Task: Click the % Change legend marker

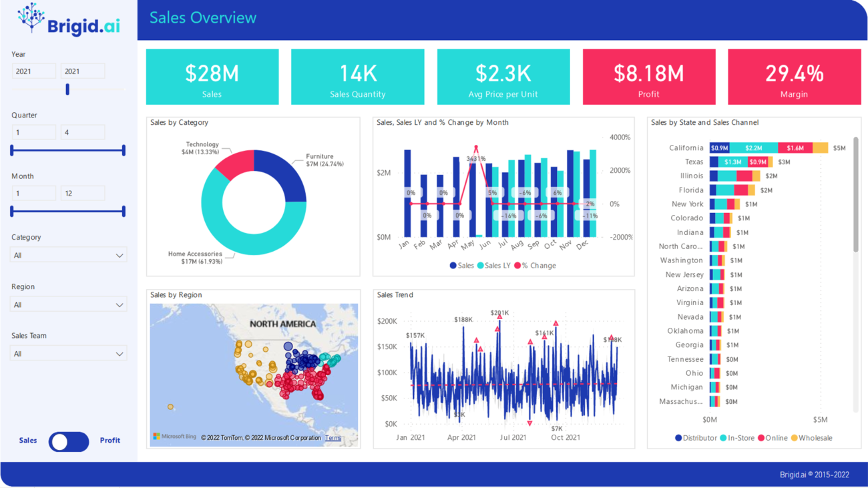Action: point(517,266)
